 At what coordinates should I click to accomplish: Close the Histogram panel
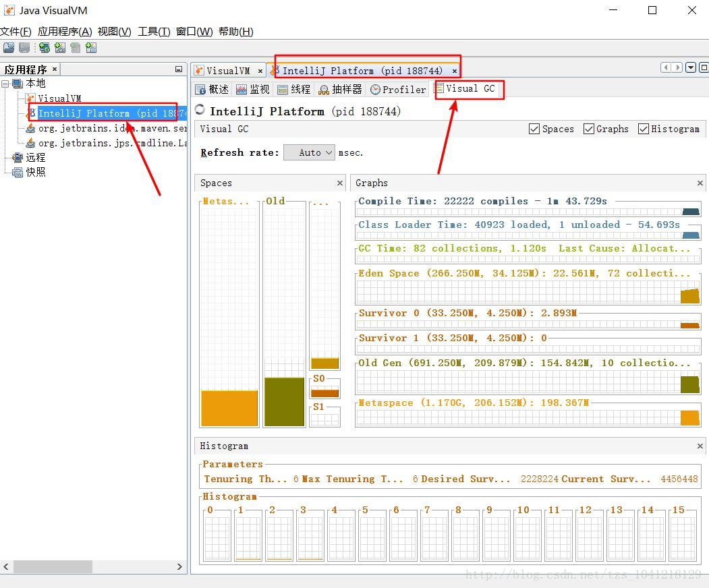(x=700, y=446)
